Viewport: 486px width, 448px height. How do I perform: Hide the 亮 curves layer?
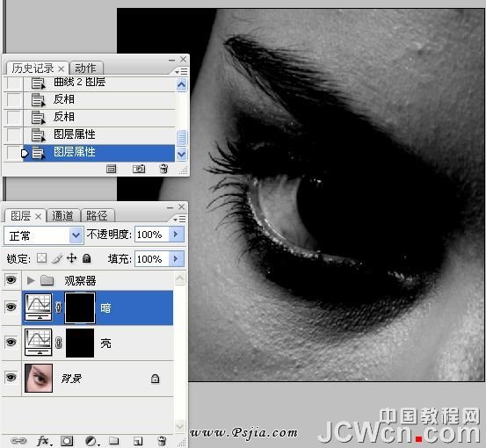[11, 343]
